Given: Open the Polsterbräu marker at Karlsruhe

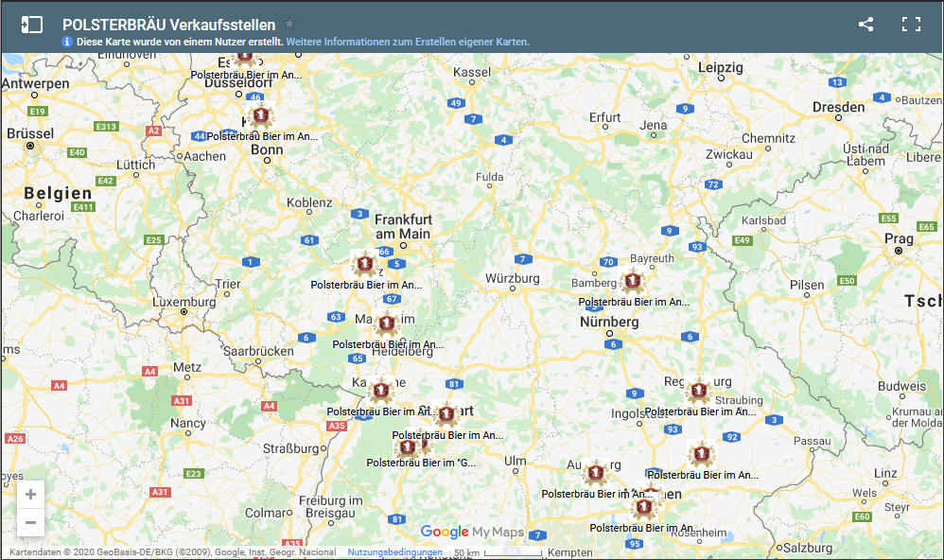Looking at the screenshot, I should tap(380, 391).
